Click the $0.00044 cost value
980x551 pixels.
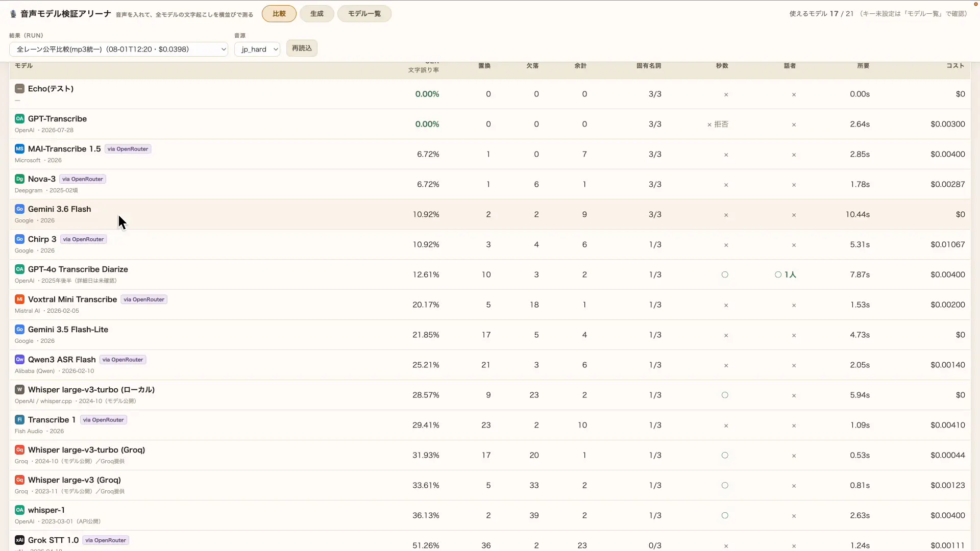tap(948, 456)
